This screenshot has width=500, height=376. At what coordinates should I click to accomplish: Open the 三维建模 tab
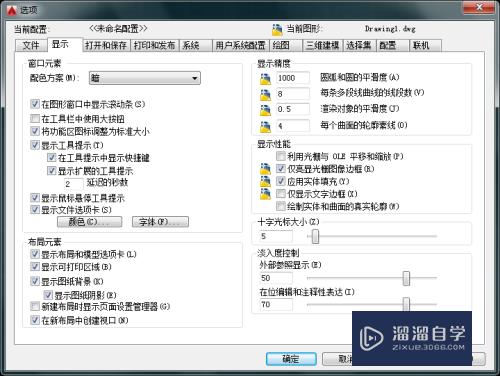pos(323,45)
